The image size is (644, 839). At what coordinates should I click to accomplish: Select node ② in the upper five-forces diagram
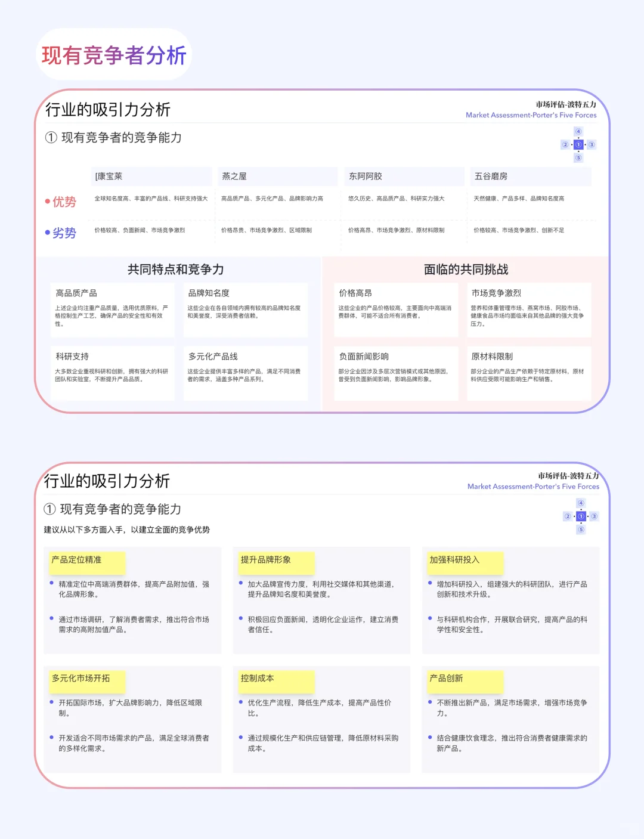tap(565, 145)
